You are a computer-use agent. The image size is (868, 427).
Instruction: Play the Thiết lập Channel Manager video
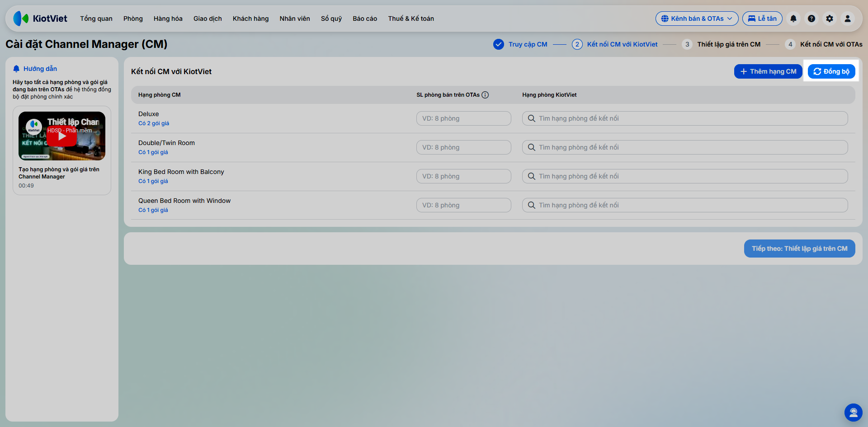click(x=62, y=136)
